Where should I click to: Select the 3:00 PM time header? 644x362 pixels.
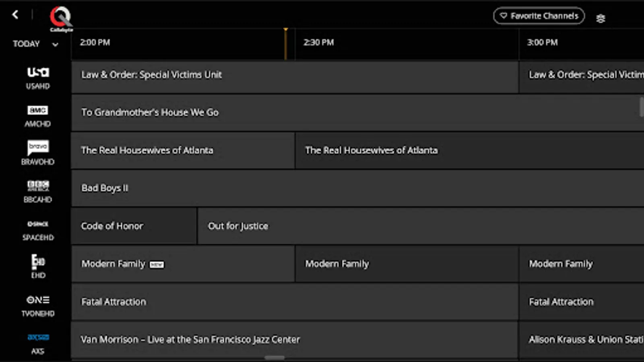[542, 43]
